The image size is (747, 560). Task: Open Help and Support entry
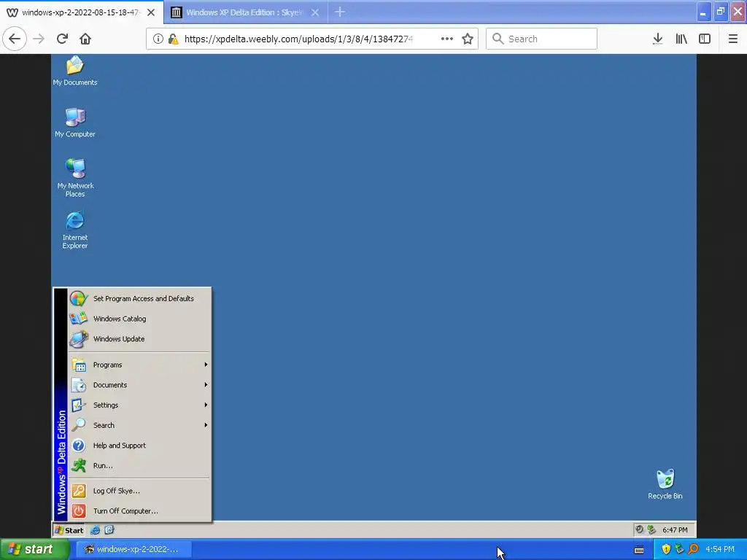pyautogui.click(x=139, y=446)
